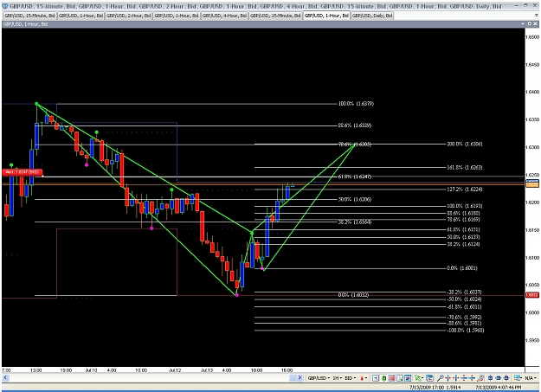This screenshot has height=392, width=541.
Task: Click the 'Jul 10' date on the time axis
Action: (91, 370)
